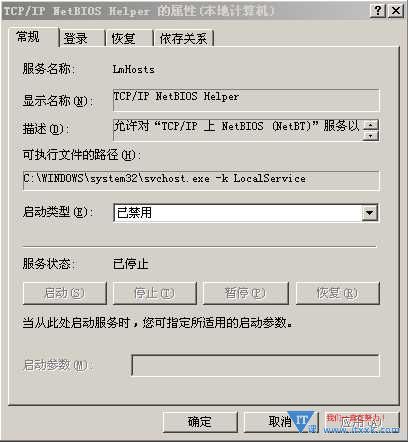The image size is (408, 442).
Task: Click the 启动 (S) service button
Action: tap(65, 293)
